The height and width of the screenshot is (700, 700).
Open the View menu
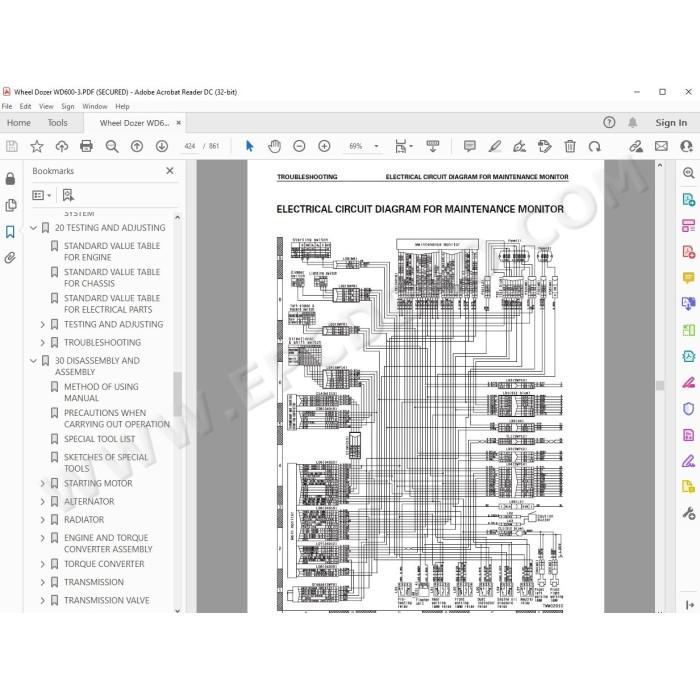(46, 106)
